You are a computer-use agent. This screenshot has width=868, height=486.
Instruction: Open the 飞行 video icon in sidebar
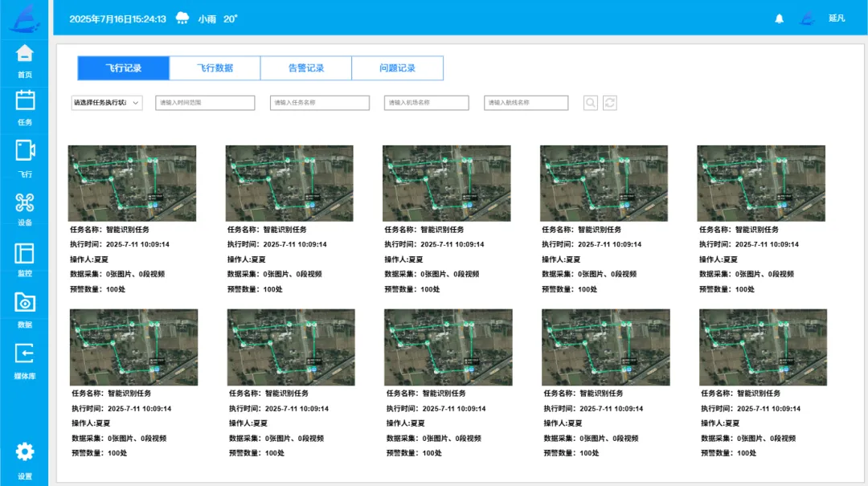click(24, 150)
